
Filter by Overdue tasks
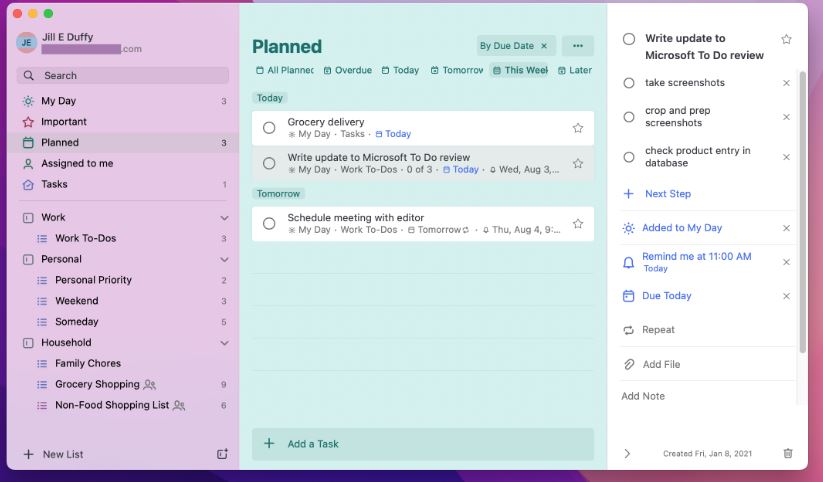(347, 70)
